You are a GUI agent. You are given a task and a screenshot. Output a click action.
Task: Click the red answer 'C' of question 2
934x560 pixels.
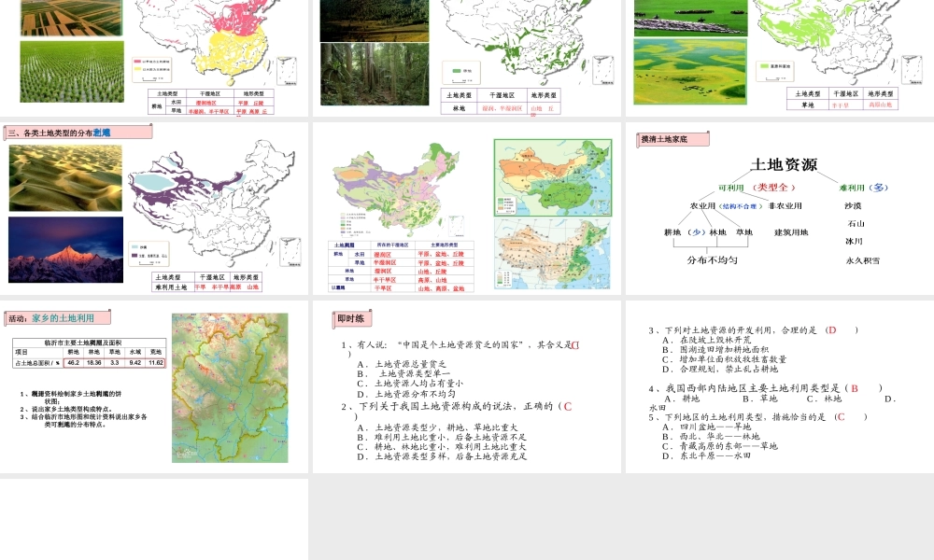coord(567,406)
